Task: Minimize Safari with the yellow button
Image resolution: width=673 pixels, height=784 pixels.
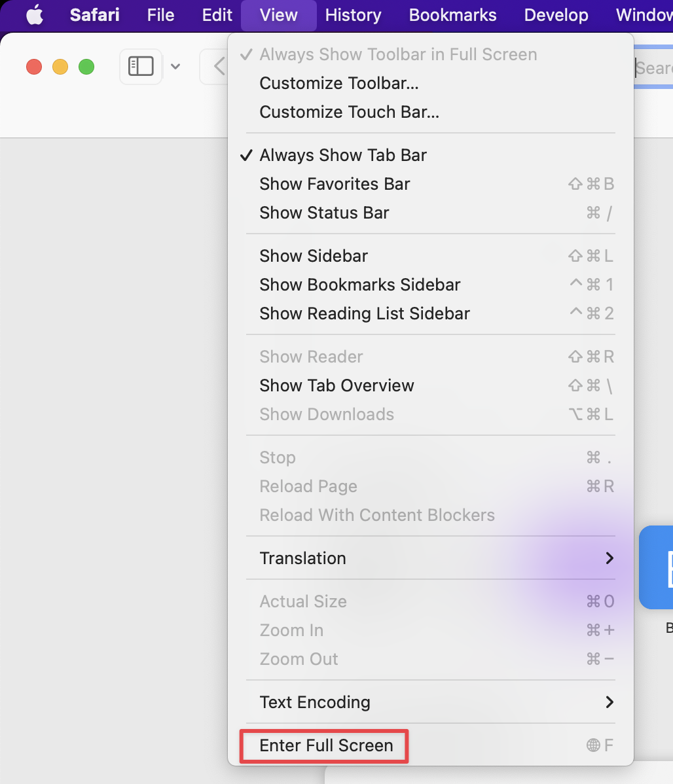Action: point(60,67)
